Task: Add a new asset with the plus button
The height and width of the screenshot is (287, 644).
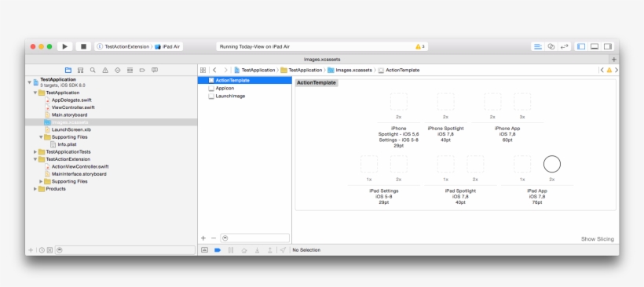Action: (203, 238)
